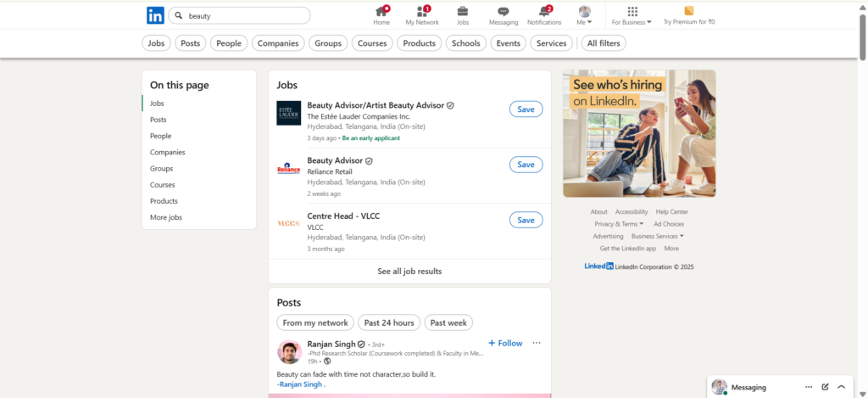
Task: Save the Estée Lauder Beauty Advisor job
Action: tap(526, 109)
